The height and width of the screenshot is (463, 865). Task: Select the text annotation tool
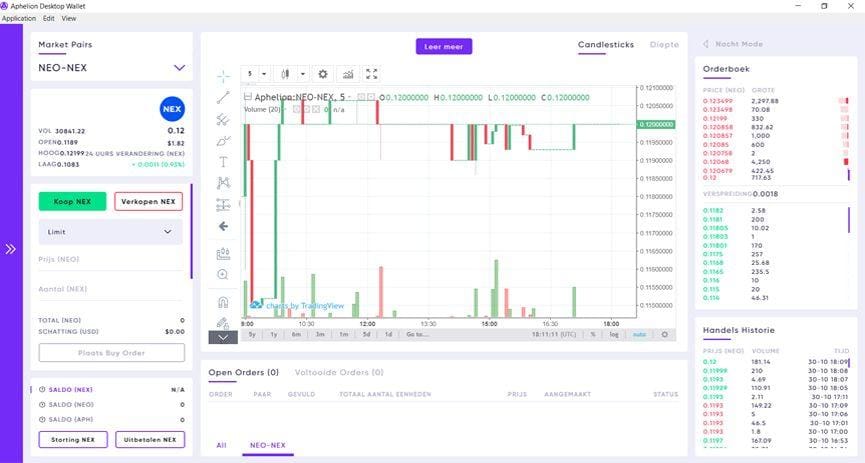[223, 162]
